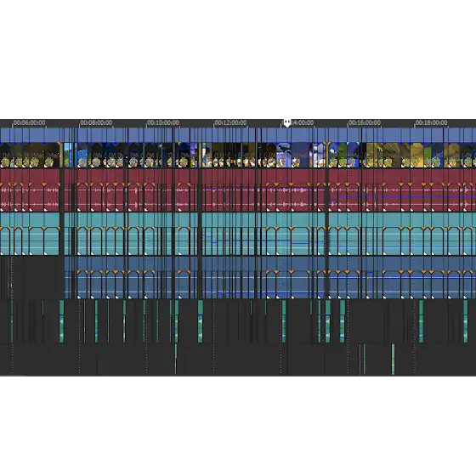
Task: Click the empty gap at the start of the blue audio track
Action: [32, 277]
